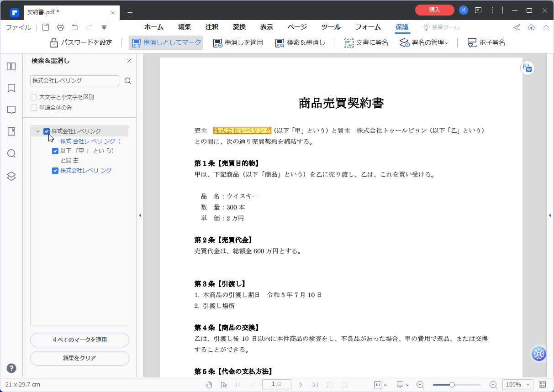Image resolution: width=554 pixels, height=392 pixels.
Task: Open the page thumbnails panel
Action: click(11, 66)
